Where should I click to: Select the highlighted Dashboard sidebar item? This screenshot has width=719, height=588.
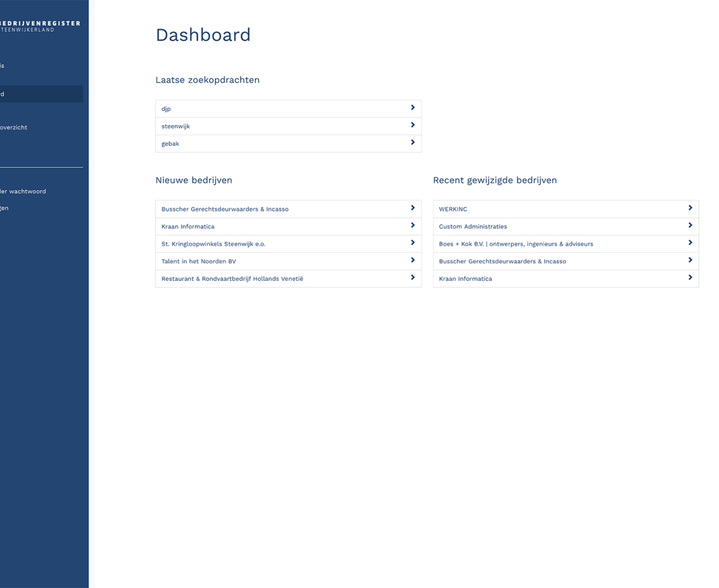tap(41, 94)
